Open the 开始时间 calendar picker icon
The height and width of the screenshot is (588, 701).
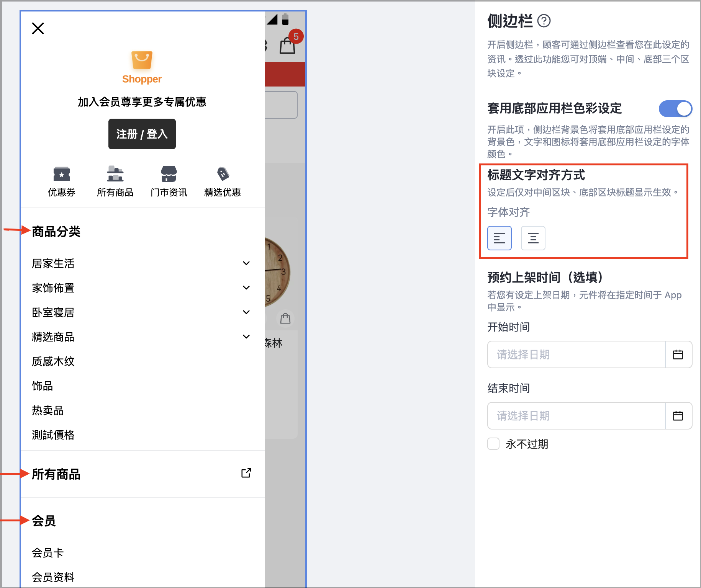pos(678,354)
